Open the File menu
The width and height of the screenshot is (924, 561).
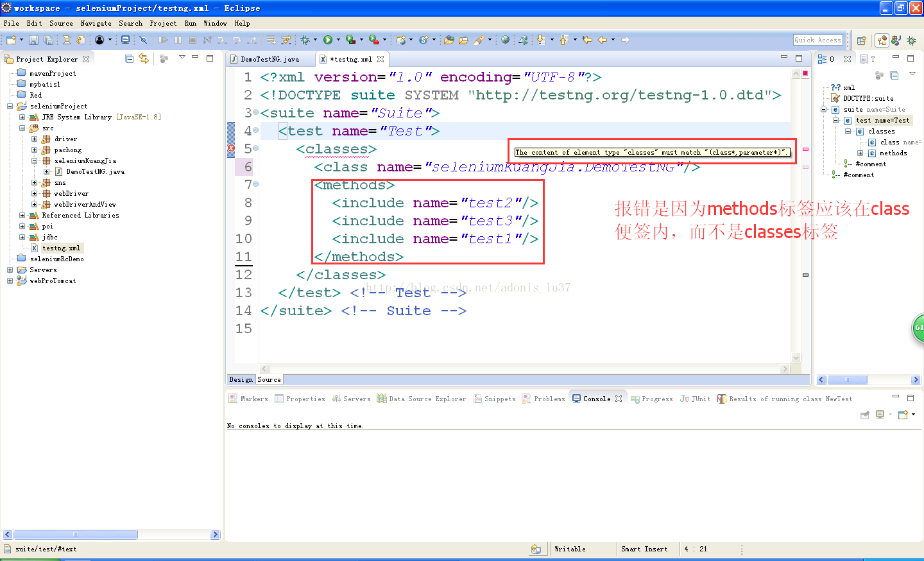pos(11,23)
